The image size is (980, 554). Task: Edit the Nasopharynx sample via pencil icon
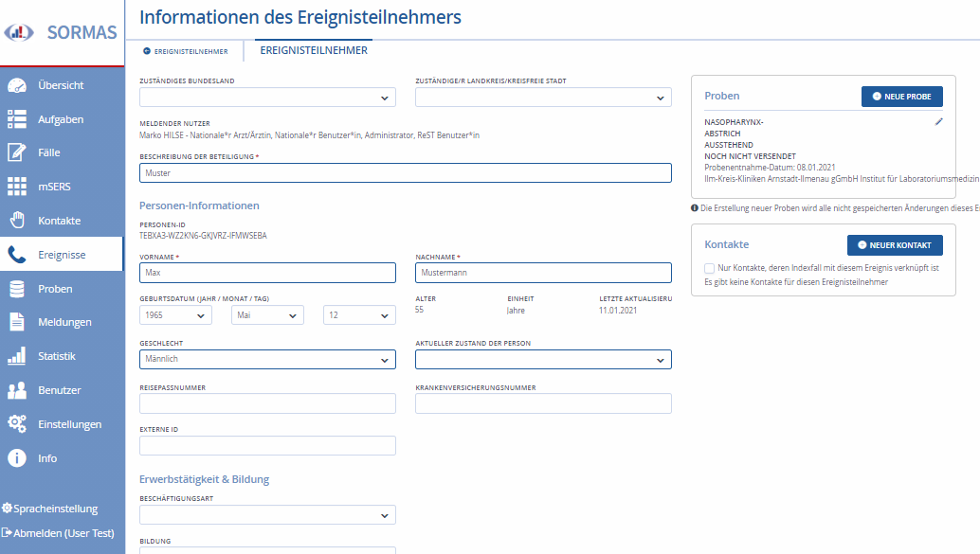click(x=938, y=122)
